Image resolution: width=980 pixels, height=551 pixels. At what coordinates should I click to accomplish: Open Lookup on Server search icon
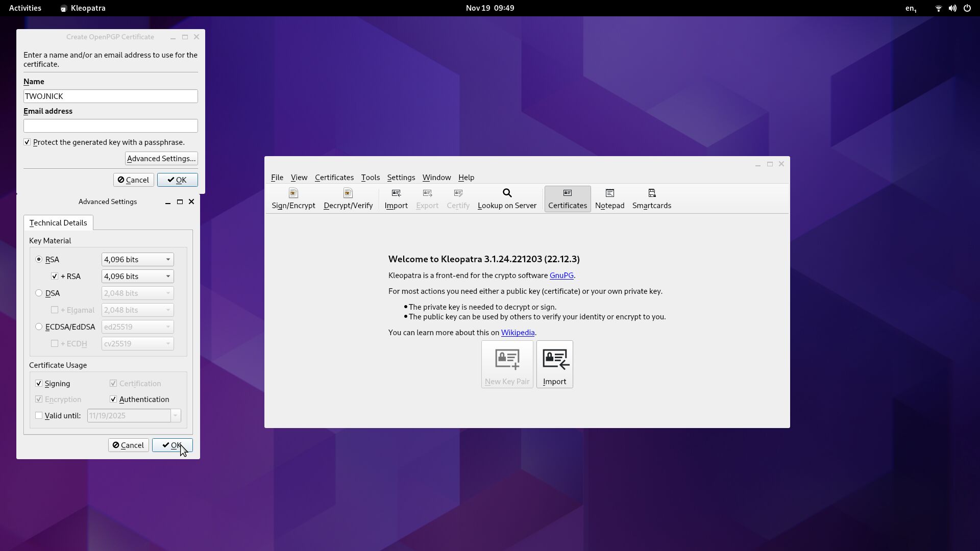click(506, 193)
